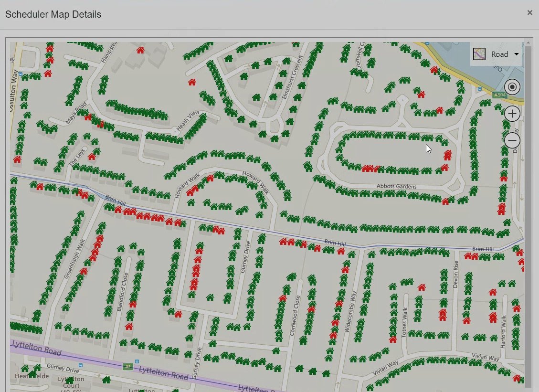Close the Scheduler Map Details dialog
Viewport: 539px width, 392px height.
pos(529,12)
